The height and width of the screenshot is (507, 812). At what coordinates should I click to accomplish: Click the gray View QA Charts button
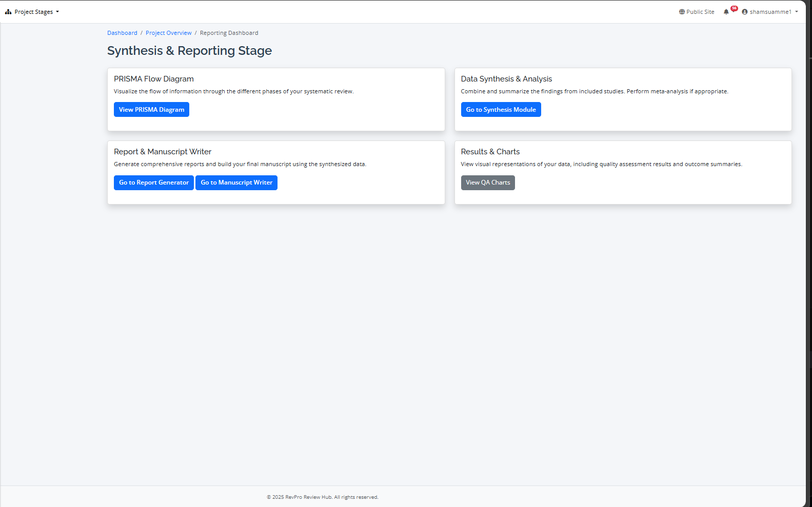pos(488,182)
